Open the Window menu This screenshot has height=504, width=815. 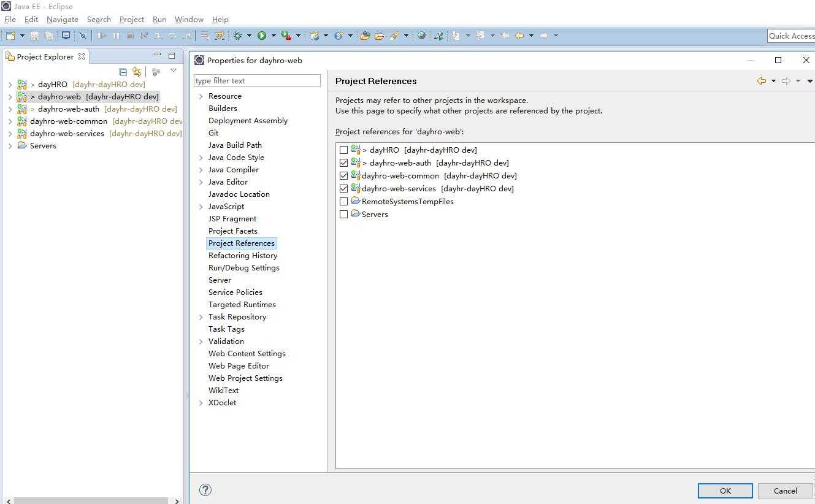(x=189, y=20)
